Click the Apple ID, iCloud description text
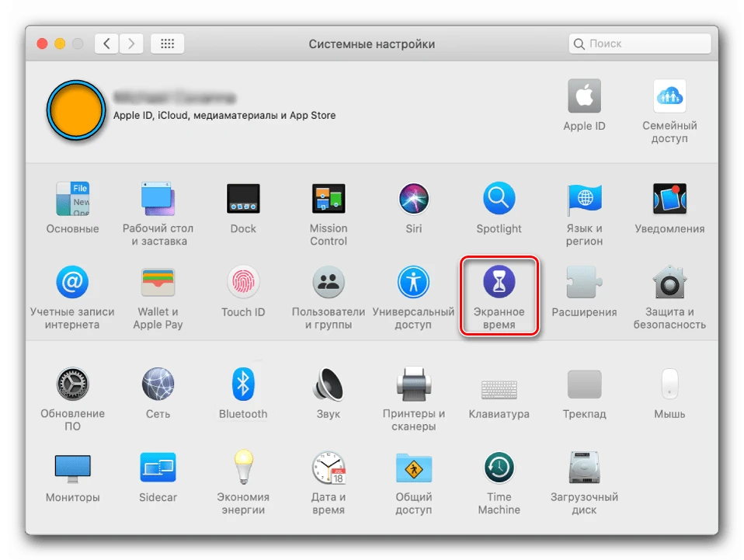Viewport: 744px width, 560px height. (224, 115)
